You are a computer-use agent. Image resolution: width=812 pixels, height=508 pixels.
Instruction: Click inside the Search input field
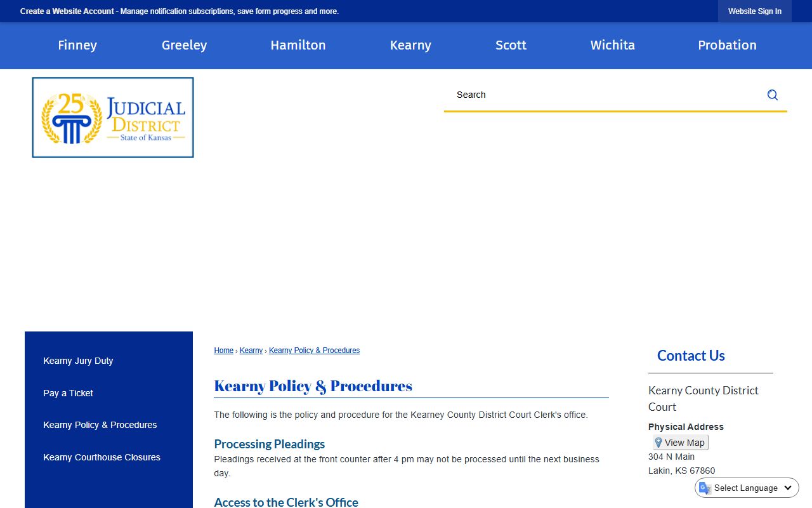pos(603,95)
